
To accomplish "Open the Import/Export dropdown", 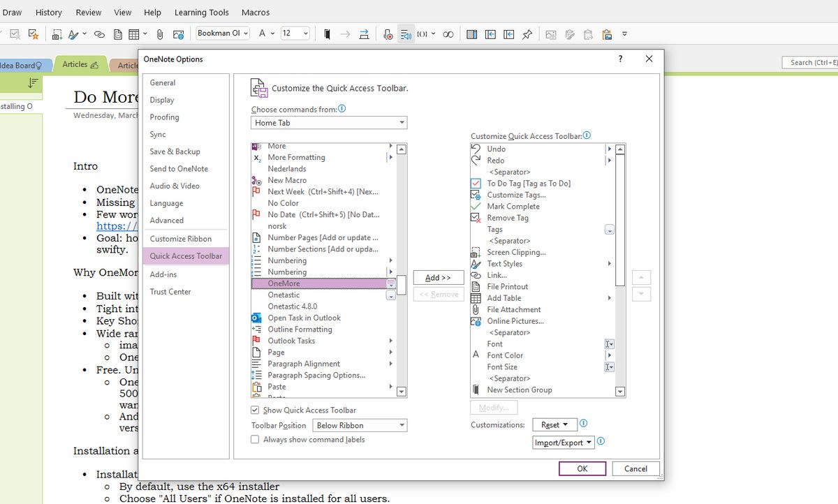I will tap(563, 443).
